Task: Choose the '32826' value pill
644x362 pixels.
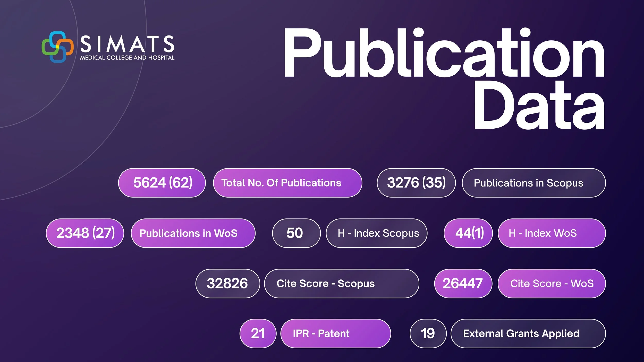Action: pyautogui.click(x=228, y=284)
